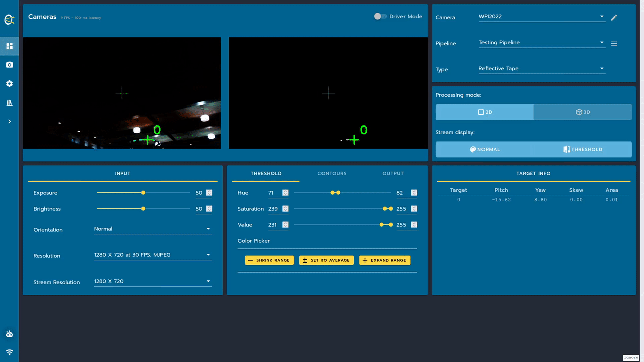Click the Target Info tab header
Image resolution: width=644 pixels, height=362 pixels.
533,173
